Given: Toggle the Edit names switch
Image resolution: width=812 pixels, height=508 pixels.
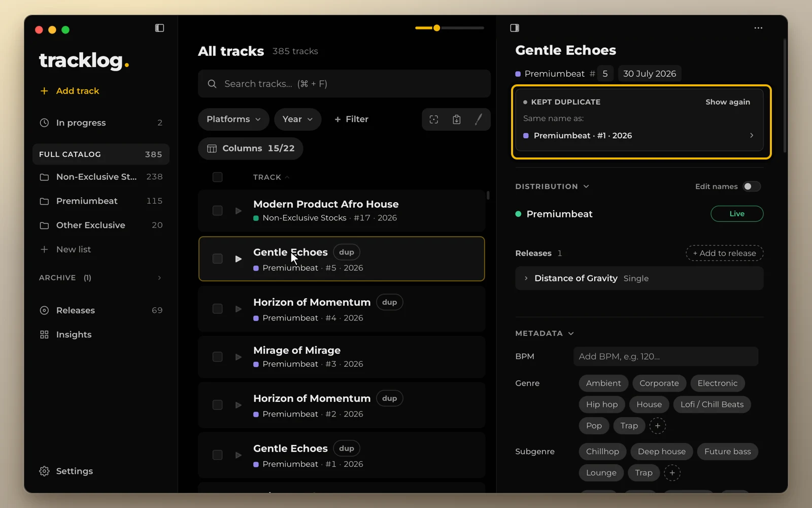Looking at the screenshot, I should click(x=752, y=186).
